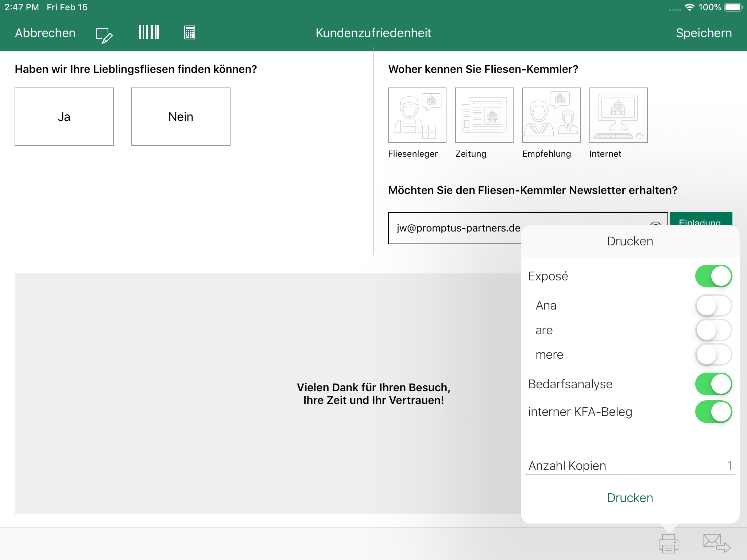Tap the send mail icon

tap(717, 543)
